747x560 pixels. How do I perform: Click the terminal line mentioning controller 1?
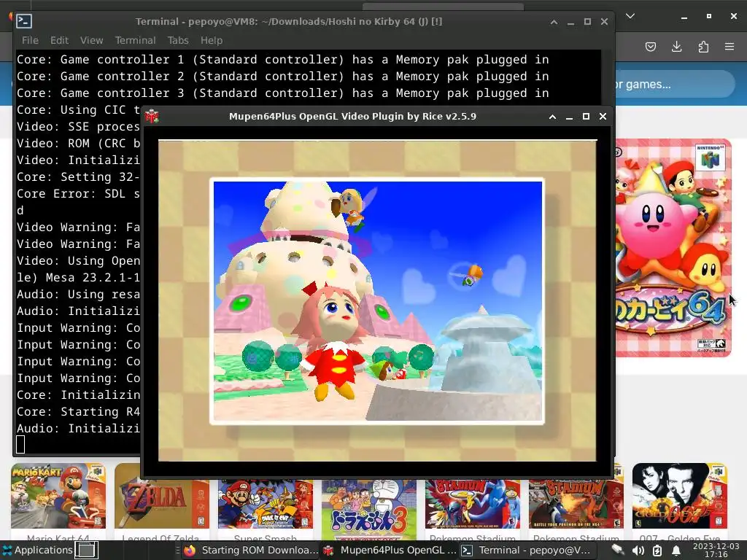coord(283,60)
